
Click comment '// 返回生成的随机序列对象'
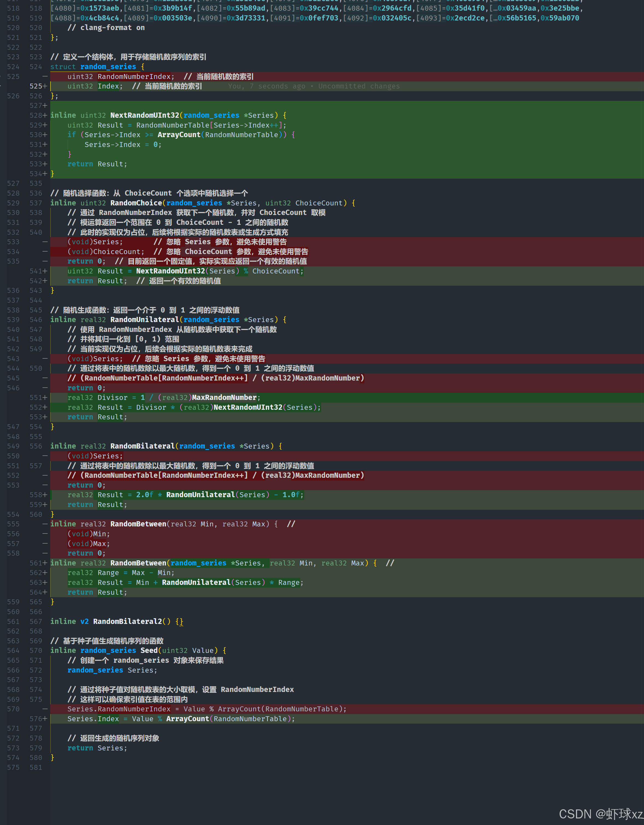point(113,738)
